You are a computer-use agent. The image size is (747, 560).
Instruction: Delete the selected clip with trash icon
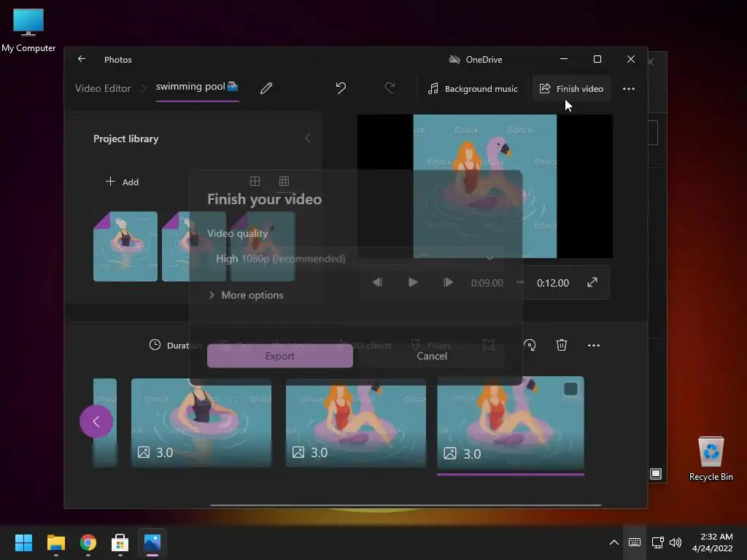[562, 345]
